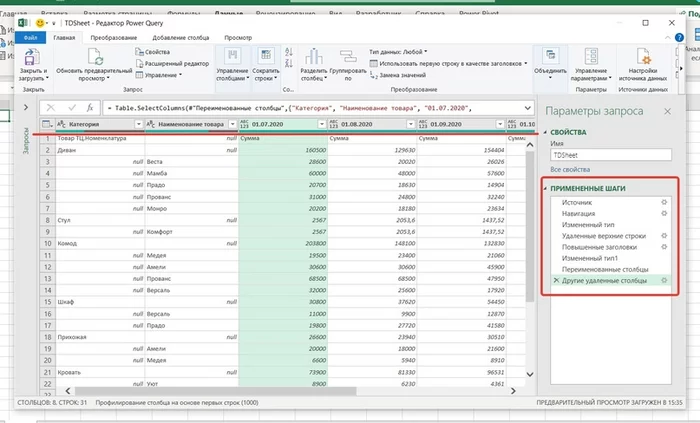Click the fx formula icon
This screenshot has height=423, width=700.
tap(90, 108)
